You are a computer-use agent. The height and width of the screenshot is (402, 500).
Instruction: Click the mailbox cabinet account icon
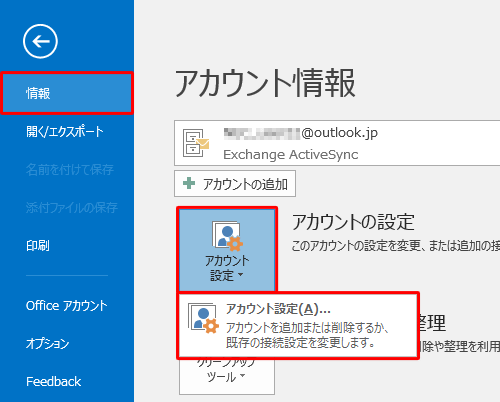[196, 143]
